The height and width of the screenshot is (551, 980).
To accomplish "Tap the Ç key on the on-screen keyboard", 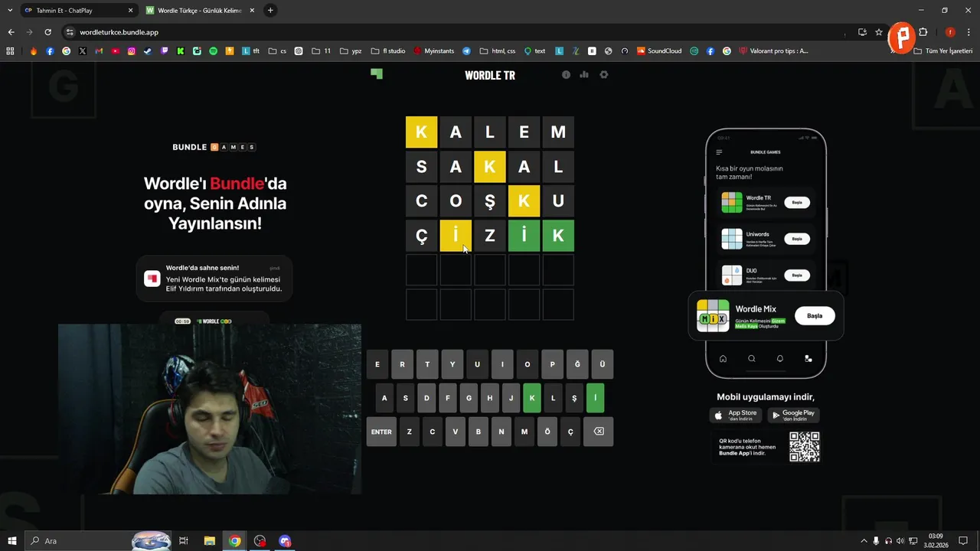I will click(x=570, y=432).
